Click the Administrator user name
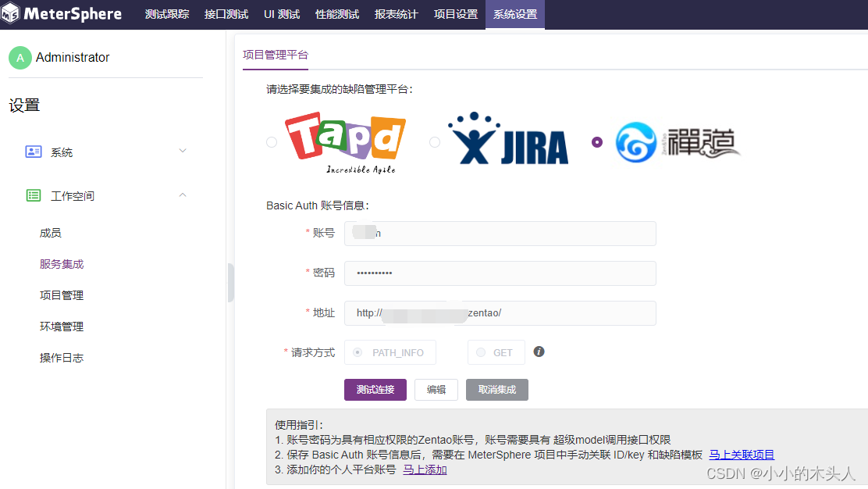This screenshot has width=868, height=489. point(73,58)
